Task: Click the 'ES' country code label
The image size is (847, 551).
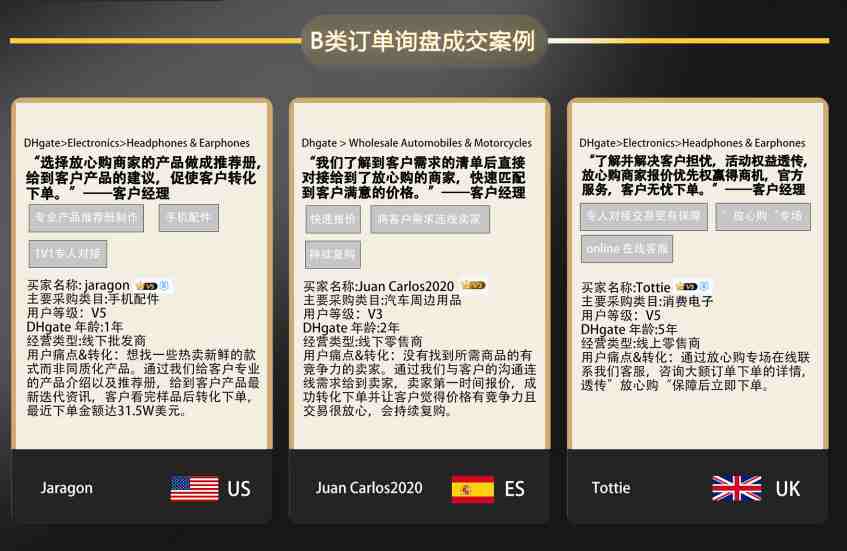Action: tap(514, 489)
